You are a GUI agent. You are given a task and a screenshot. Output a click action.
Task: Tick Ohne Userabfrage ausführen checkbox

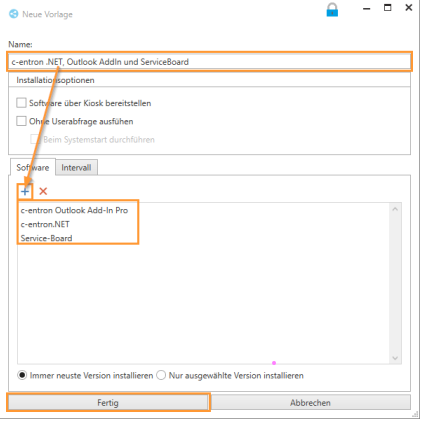click(21, 121)
